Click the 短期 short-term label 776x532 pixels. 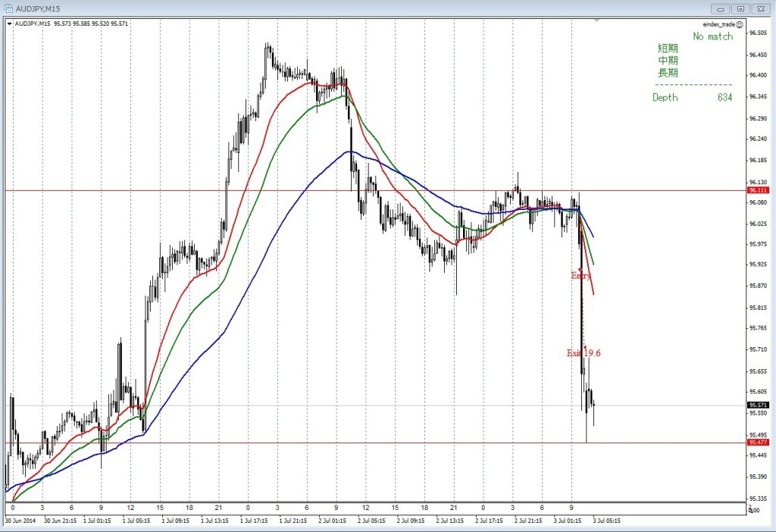tap(668, 48)
